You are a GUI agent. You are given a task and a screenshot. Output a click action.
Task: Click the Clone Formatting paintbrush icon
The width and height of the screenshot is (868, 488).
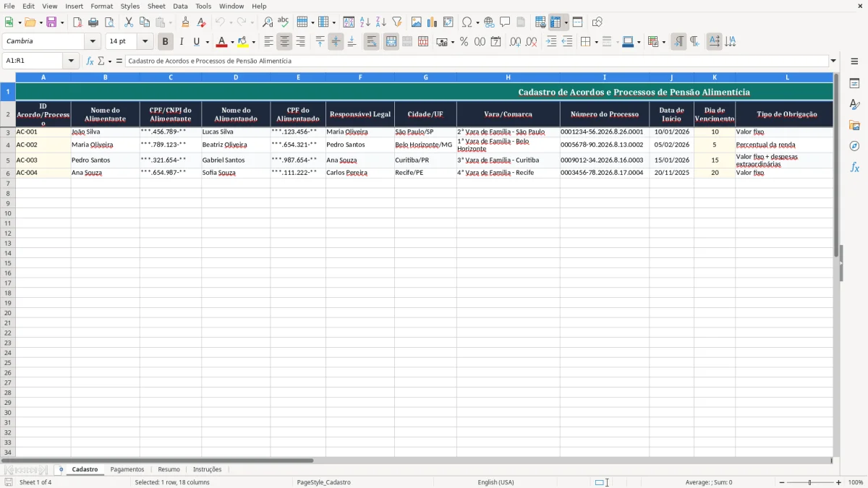coord(186,22)
